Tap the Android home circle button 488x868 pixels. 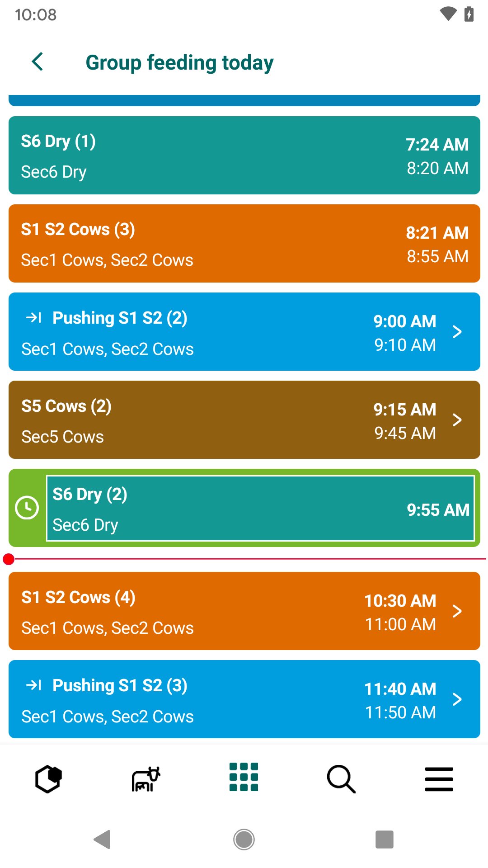(244, 840)
